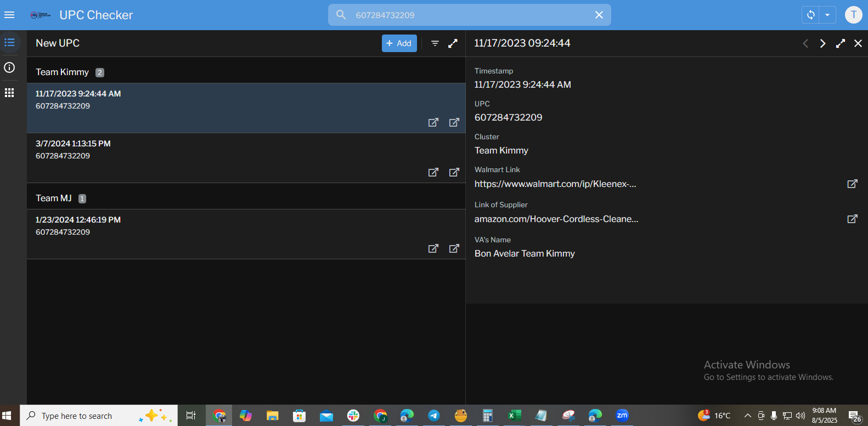This screenshot has width=868, height=426.
Task: Open external link beside Walmart Link
Action: (x=852, y=184)
